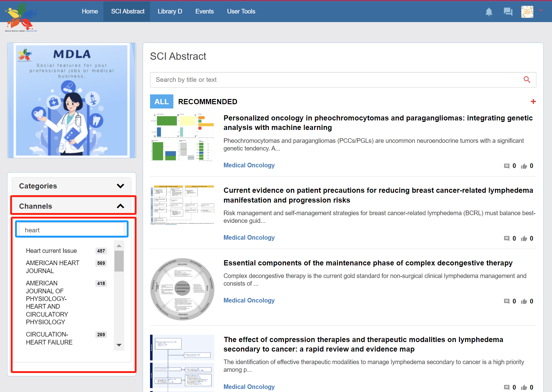Click the MDLA logo in the header
The height and width of the screenshot is (392, 552).
coord(21,17)
